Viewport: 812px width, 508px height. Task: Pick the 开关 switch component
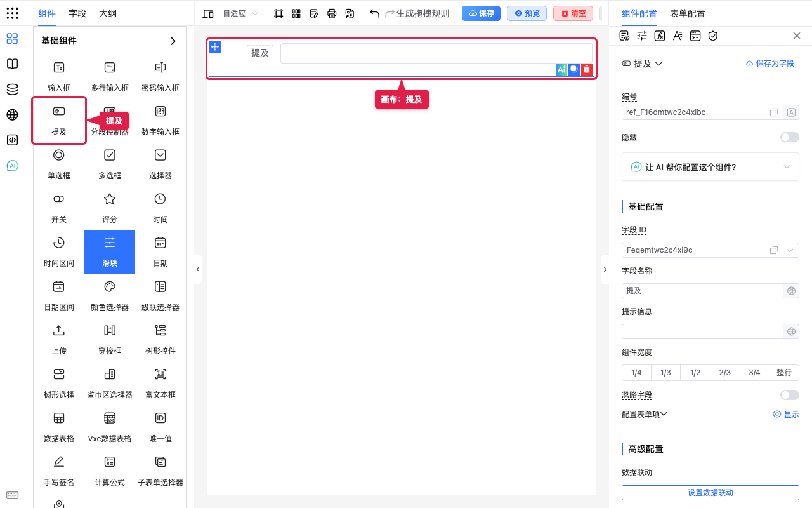tap(59, 208)
